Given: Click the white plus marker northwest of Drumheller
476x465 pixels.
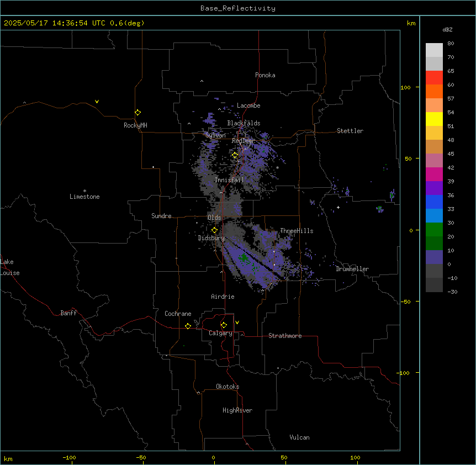Looking at the screenshot, I should tap(338, 207).
